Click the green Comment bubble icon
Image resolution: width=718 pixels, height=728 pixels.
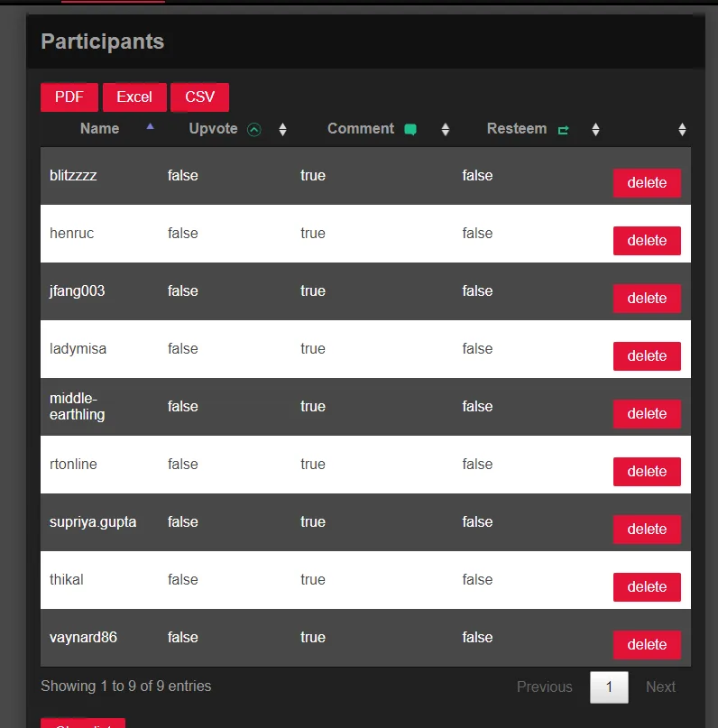[410, 129]
